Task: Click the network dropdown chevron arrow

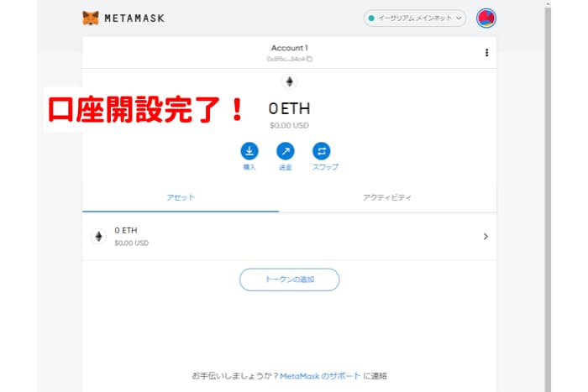Action: (x=459, y=18)
